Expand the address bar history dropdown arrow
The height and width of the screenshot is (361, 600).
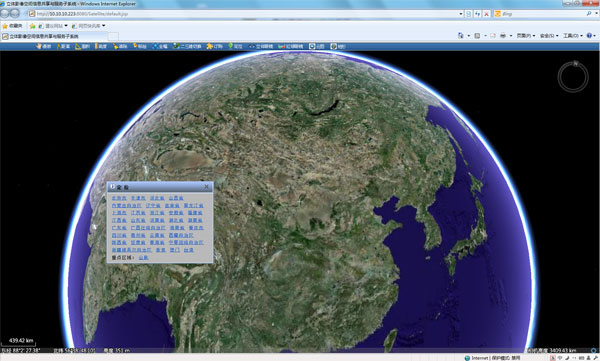tap(461, 14)
